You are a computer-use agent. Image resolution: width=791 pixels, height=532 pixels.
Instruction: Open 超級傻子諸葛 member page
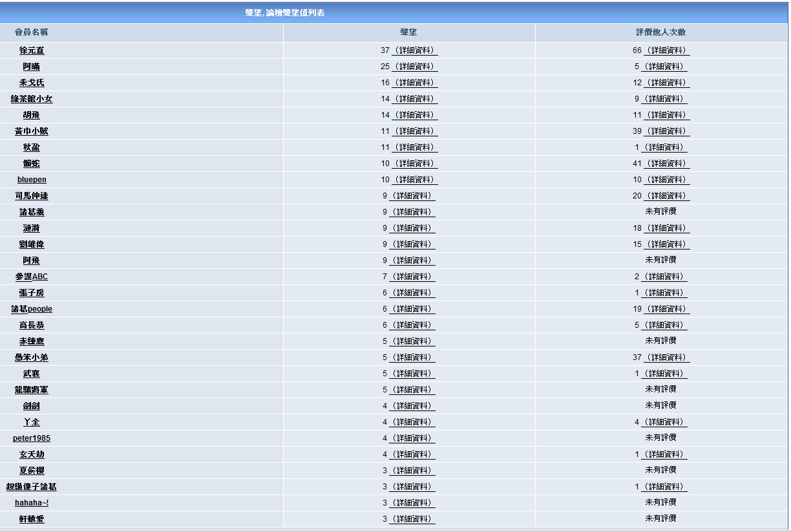click(x=32, y=487)
